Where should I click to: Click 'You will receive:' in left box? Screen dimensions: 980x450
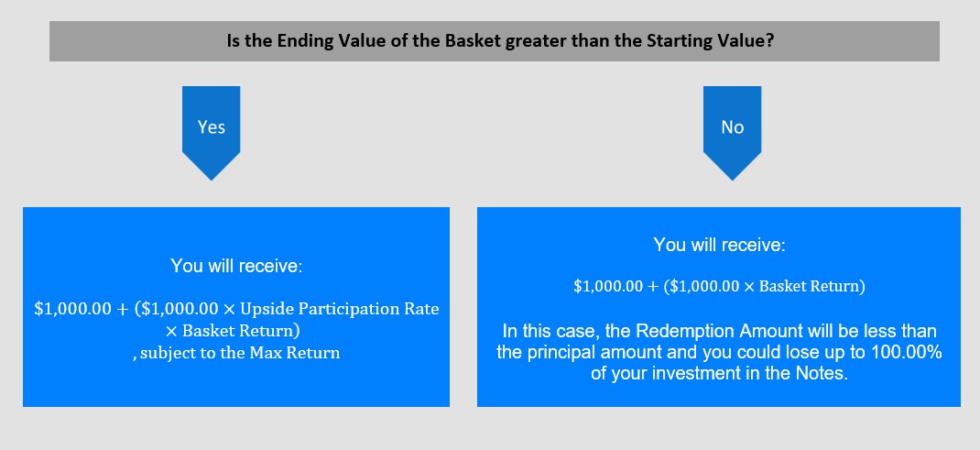[x=236, y=266]
